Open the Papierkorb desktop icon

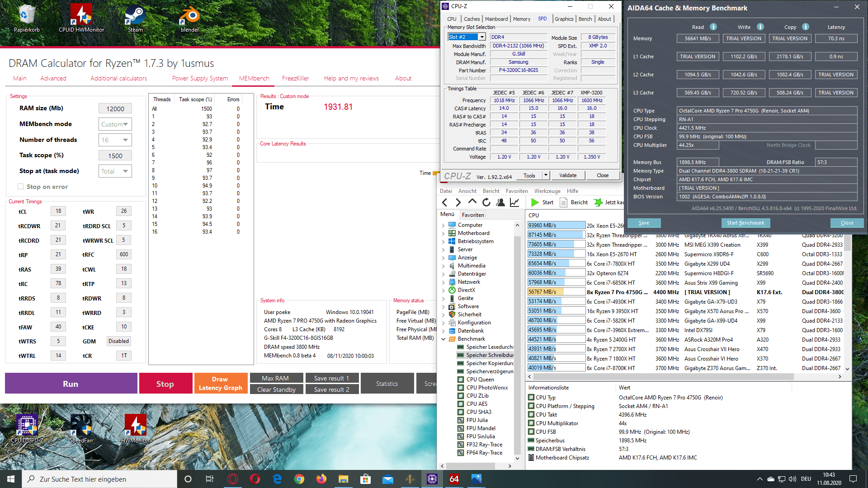27,18
